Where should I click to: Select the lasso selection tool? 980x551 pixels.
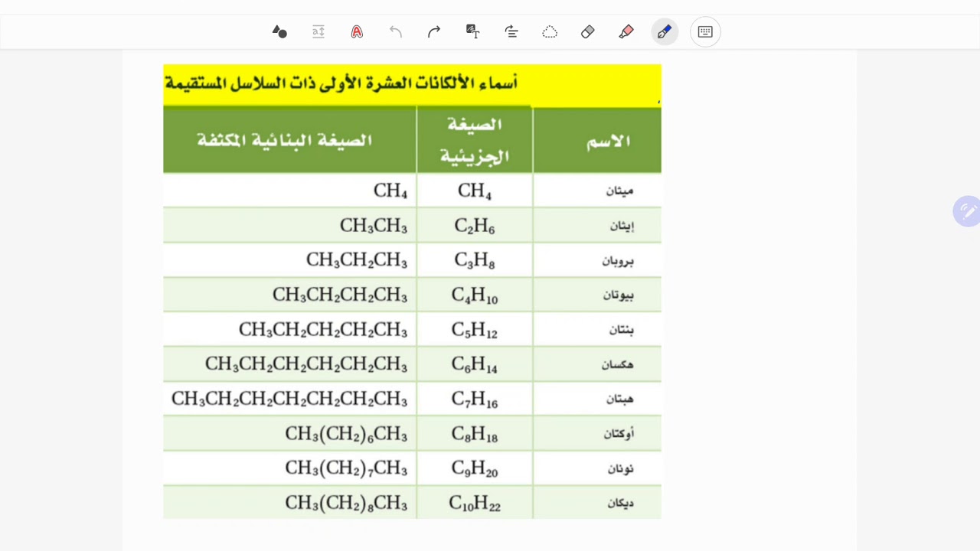click(550, 31)
